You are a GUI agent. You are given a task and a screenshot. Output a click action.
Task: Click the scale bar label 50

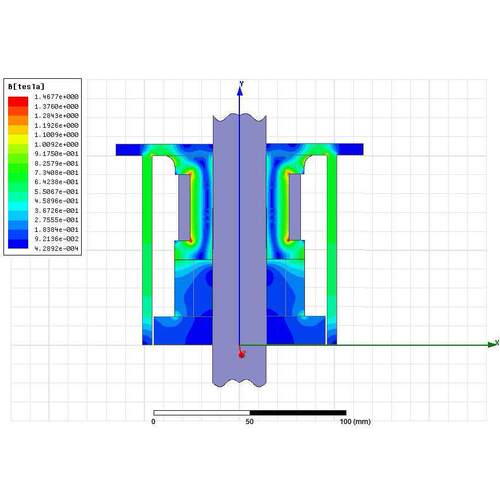coord(249,422)
